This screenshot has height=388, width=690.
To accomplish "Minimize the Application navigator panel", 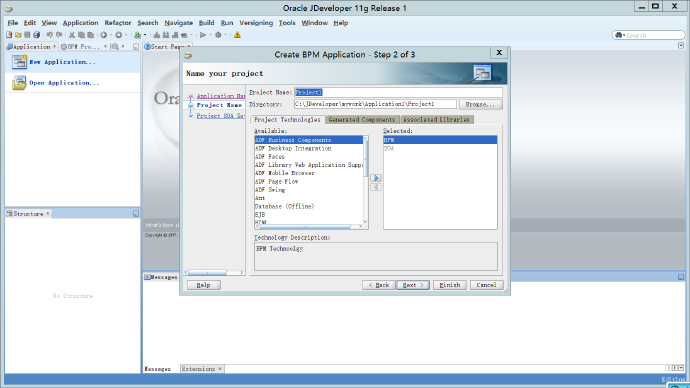I will (136, 46).
